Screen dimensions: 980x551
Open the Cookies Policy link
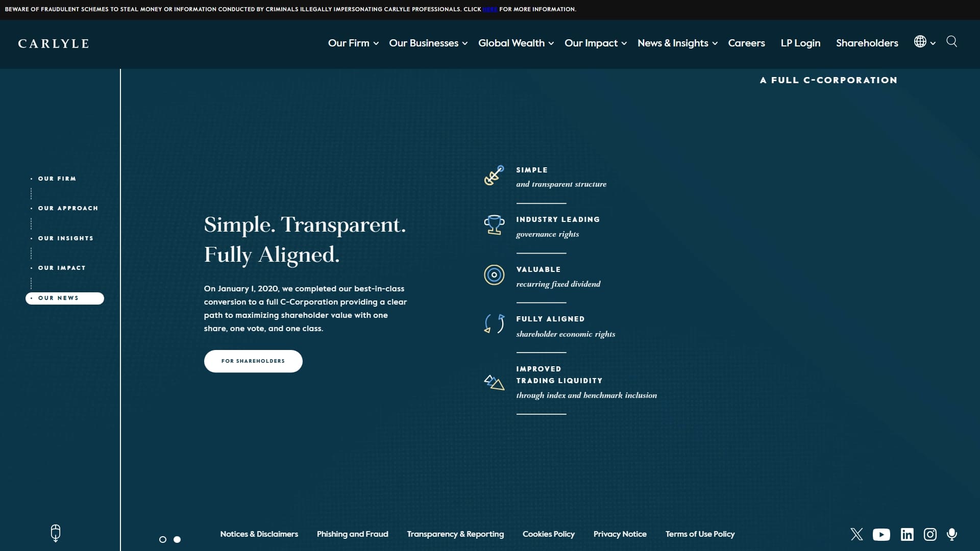(548, 534)
